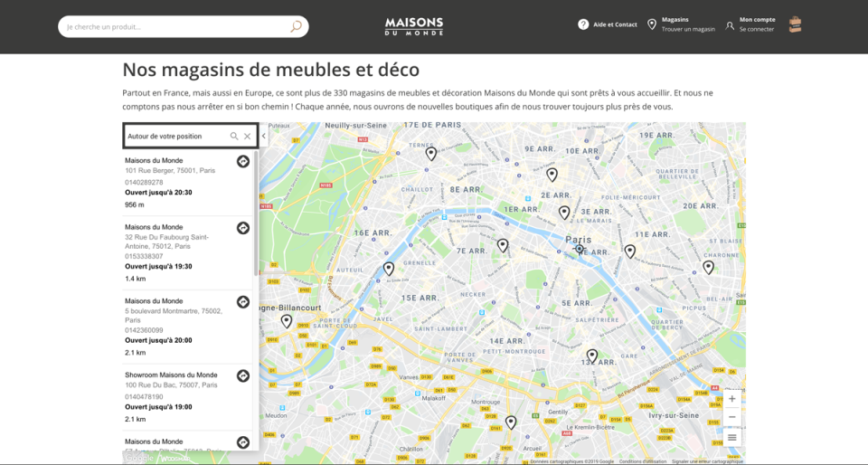This screenshot has width=868, height=465.
Task: Click the 'Nos magasins de meubles et déco' heading
Action: [x=270, y=71]
